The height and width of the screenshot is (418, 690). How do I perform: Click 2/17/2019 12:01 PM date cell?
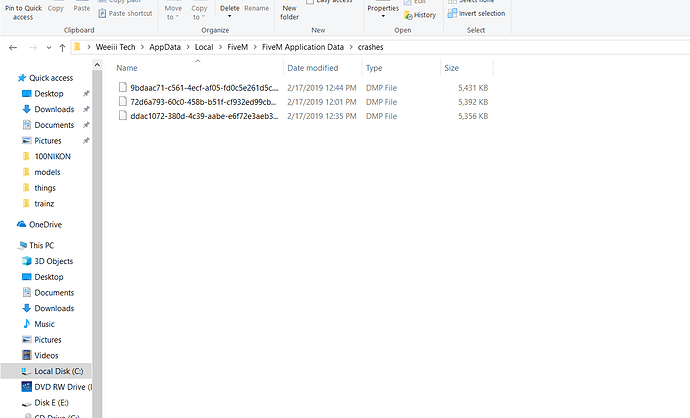click(322, 102)
